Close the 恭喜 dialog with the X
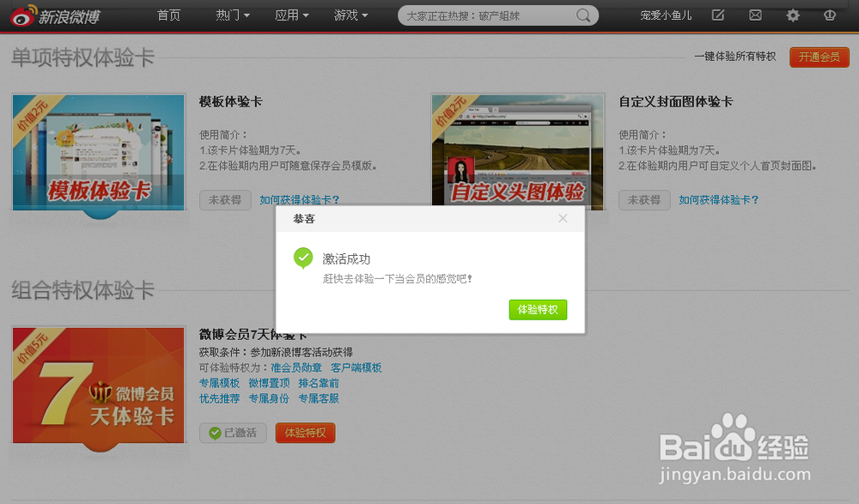The height and width of the screenshot is (504, 859). 563,218
